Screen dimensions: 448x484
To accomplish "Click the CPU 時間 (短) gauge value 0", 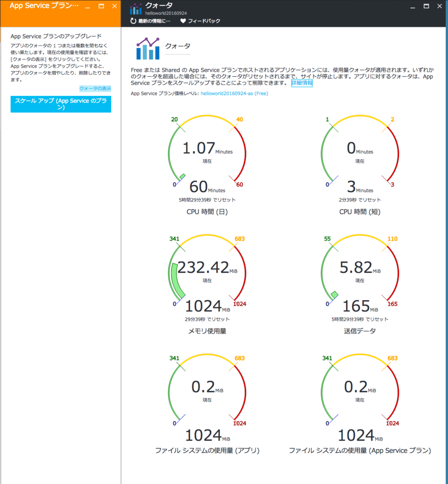I will coord(351,148).
